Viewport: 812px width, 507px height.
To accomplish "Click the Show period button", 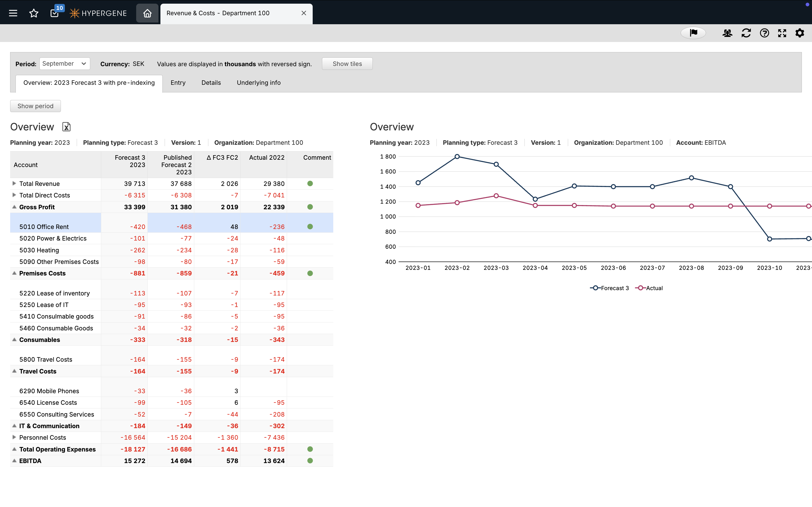I will [35, 106].
